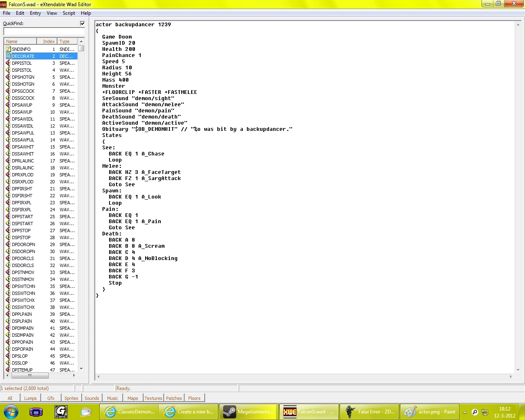
Task: Select the DPPLPAIN entry name
Action: tap(22, 314)
